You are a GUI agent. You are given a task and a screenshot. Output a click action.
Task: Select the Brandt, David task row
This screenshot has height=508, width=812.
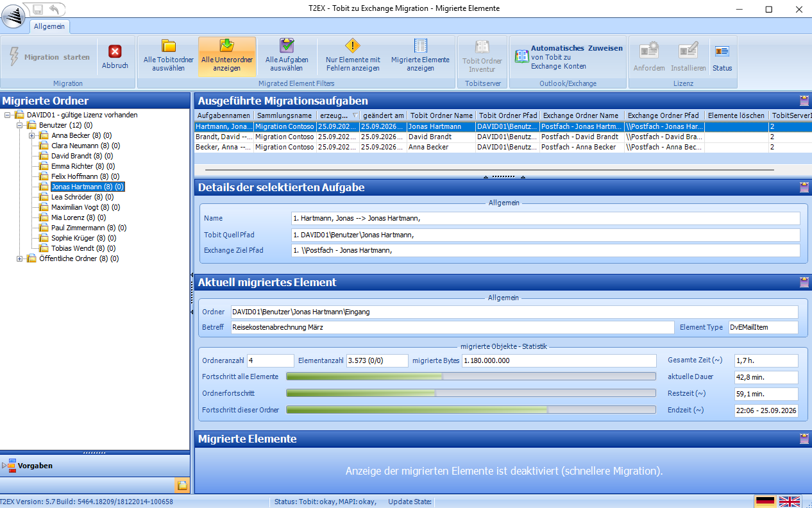503,137
